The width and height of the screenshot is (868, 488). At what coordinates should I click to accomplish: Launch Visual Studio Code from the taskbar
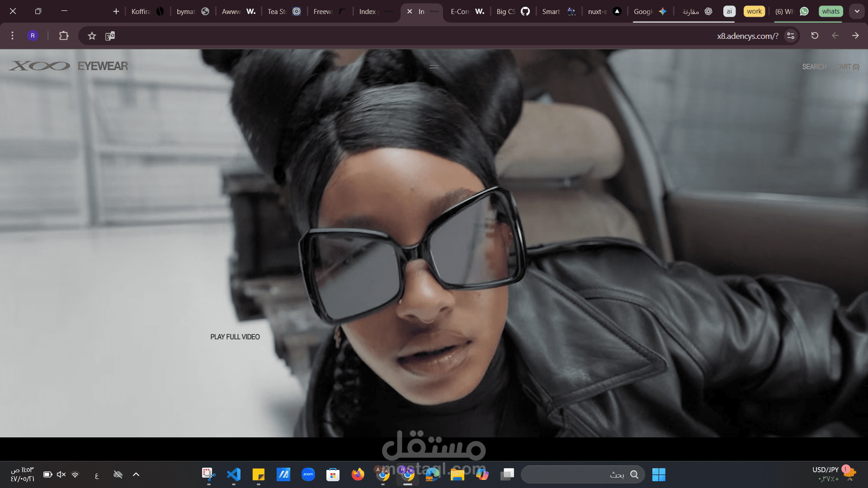233,474
